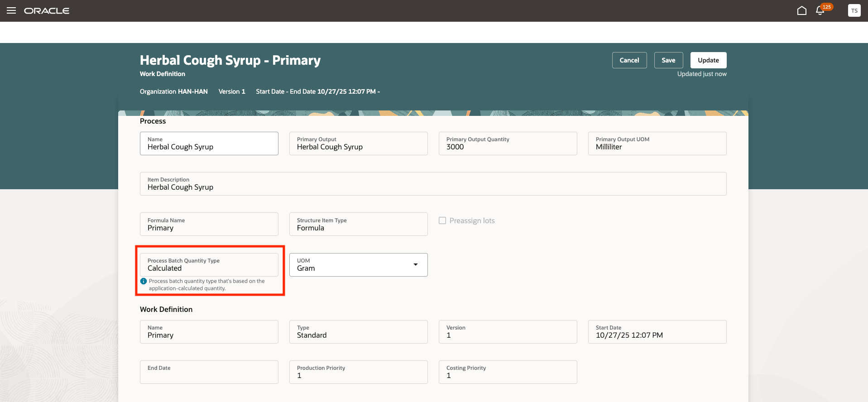The height and width of the screenshot is (402, 868).
Task: Click the info icon under Process Batch Quantity Type
Action: pos(144,281)
